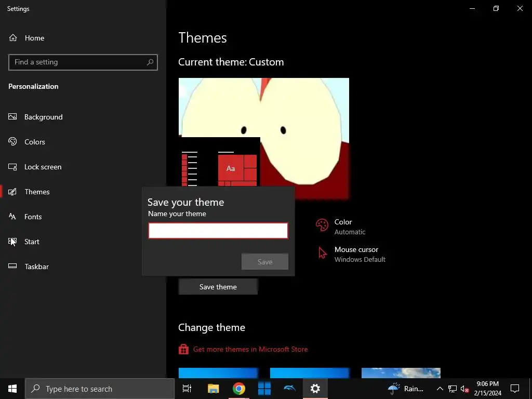532x399 pixels.
Task: Click the Settings gear taskbar icon
Action: pyautogui.click(x=315, y=389)
